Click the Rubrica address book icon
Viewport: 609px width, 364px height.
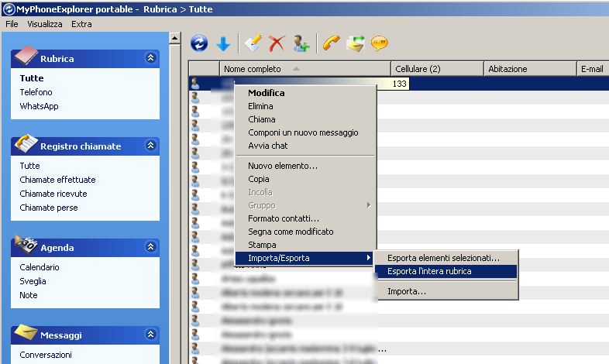26,55
